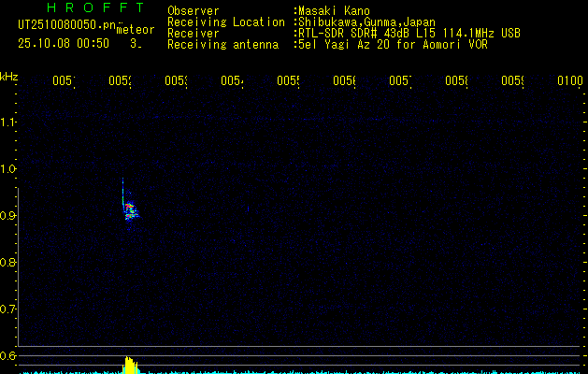Click the 1.0 kHz frequency label
The width and height of the screenshot is (588, 374).
point(7,169)
